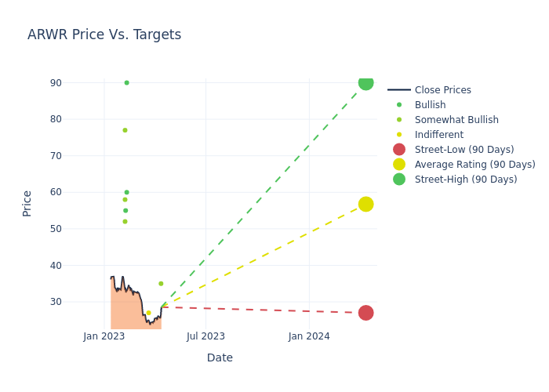Select large red Street-Low chart marker
This screenshot has height=392, width=549.
click(365, 313)
